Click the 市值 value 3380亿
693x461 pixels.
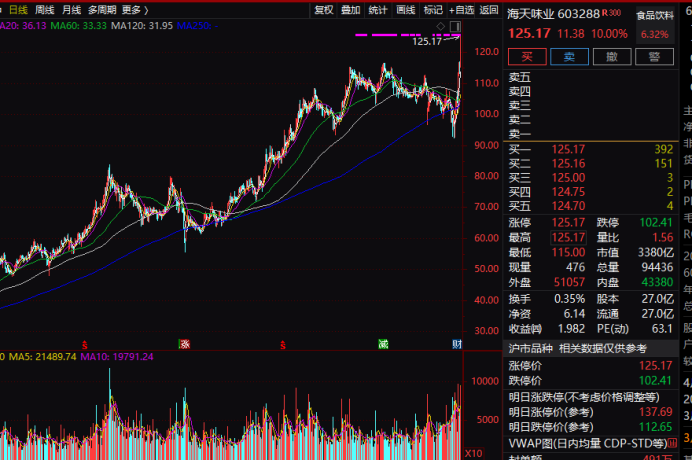pyautogui.click(x=655, y=252)
